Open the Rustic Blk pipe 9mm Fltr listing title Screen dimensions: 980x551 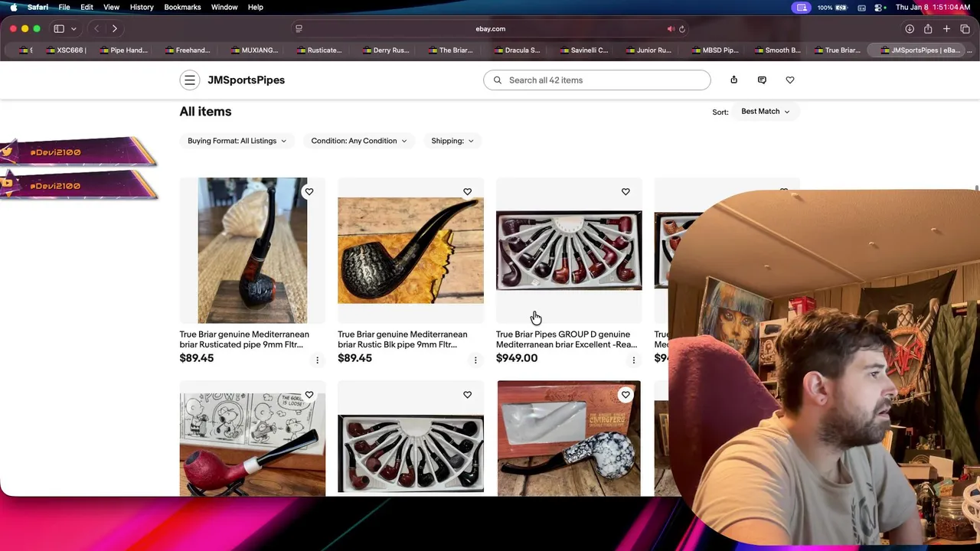pyautogui.click(x=402, y=340)
